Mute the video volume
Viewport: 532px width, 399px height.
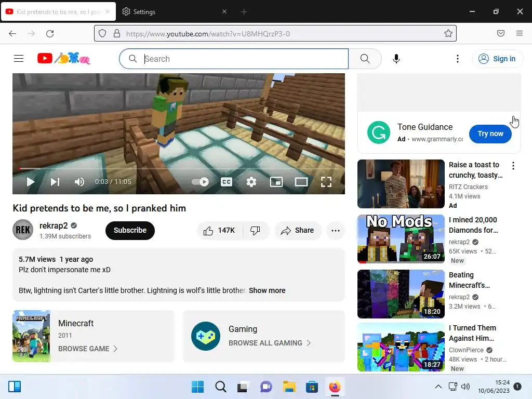[x=79, y=182]
